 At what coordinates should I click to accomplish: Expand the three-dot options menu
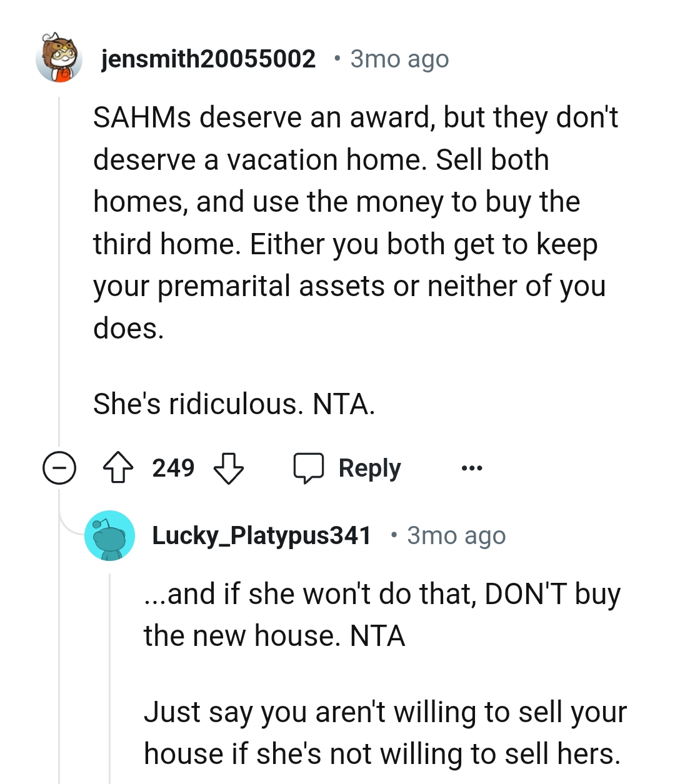pyautogui.click(x=472, y=467)
